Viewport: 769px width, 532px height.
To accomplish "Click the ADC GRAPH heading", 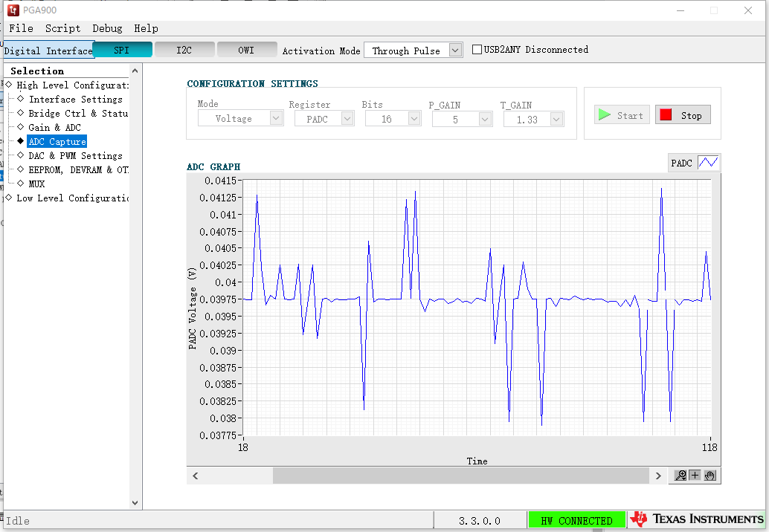I will [x=214, y=166].
